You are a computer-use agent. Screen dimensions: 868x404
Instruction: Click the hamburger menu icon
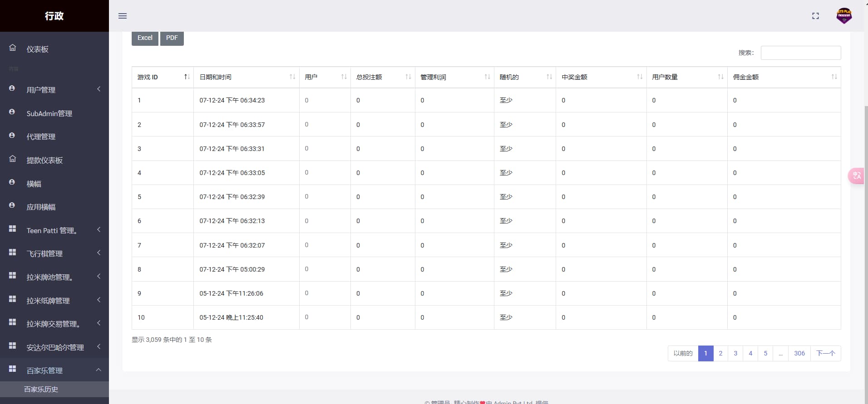(x=123, y=16)
